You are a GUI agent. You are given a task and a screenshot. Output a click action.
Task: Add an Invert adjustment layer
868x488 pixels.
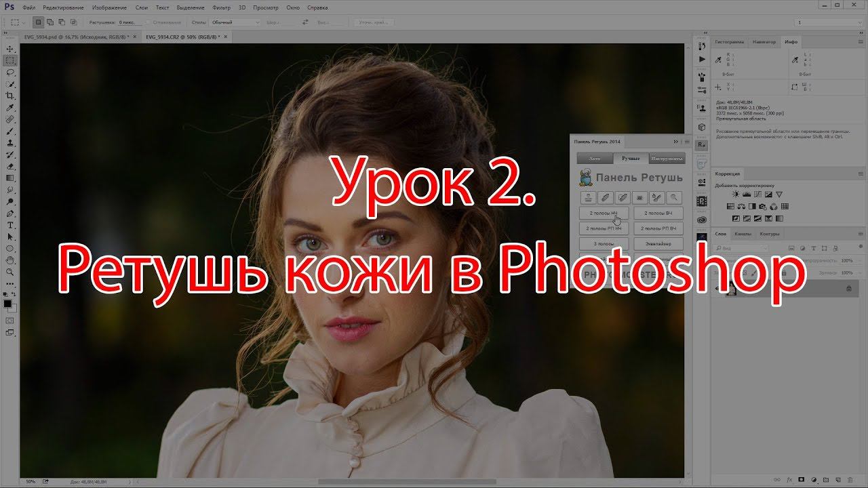pos(736,218)
